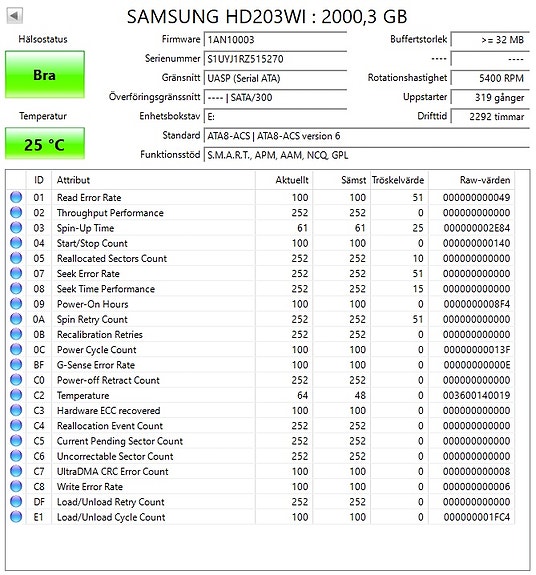Viewport: 536px width, 575px height.
Task: Click the back arrow beside disk title
Action: coord(15,16)
